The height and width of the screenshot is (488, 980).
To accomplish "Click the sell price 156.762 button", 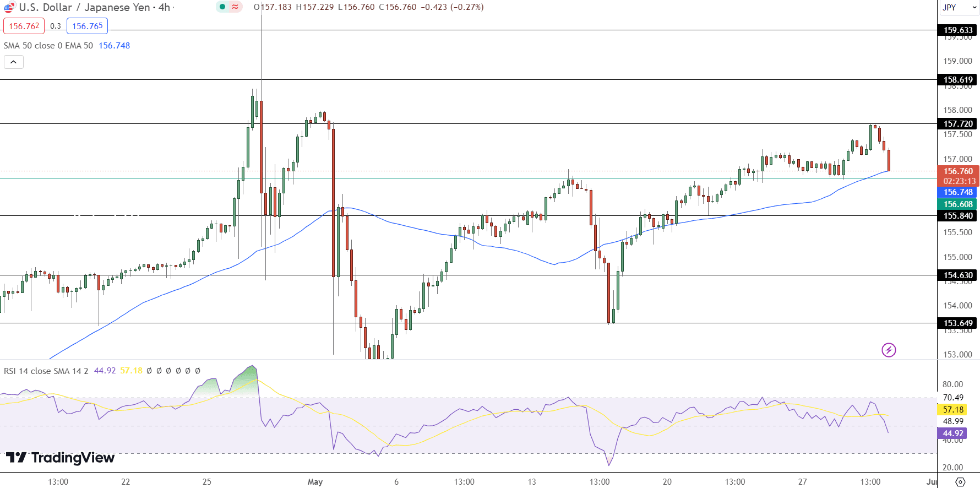I will 24,26.
